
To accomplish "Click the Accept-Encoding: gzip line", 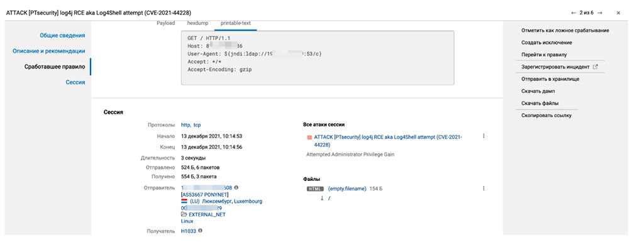I will click(x=219, y=70).
